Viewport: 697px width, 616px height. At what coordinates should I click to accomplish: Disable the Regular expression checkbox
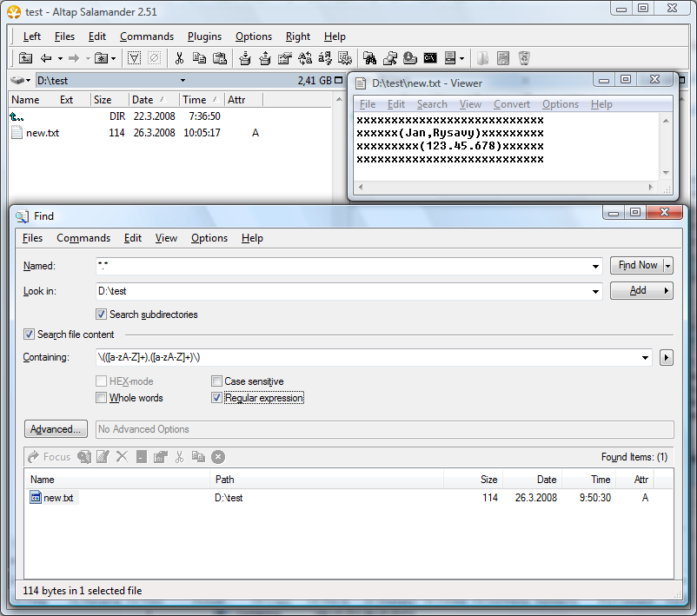pyautogui.click(x=216, y=397)
